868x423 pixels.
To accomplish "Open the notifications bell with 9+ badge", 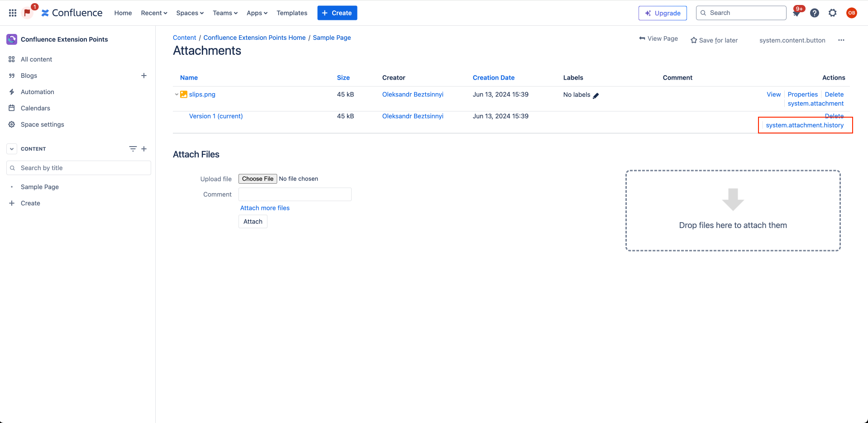I will 796,13.
